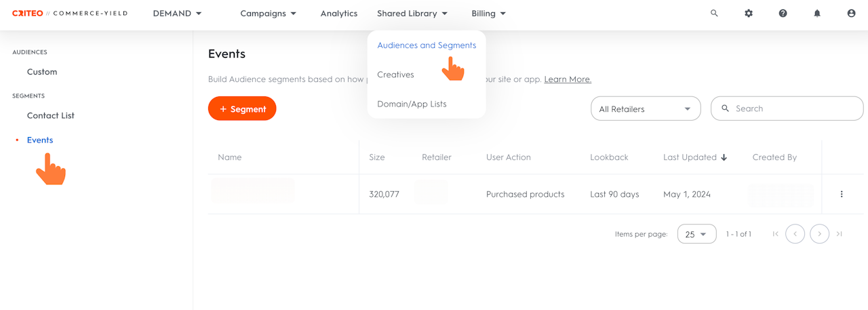Expand the DEMAND dropdown
868x310 pixels.
coord(177,14)
